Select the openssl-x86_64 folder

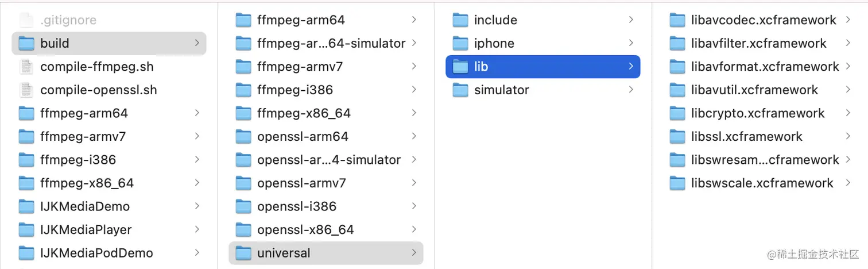(305, 230)
